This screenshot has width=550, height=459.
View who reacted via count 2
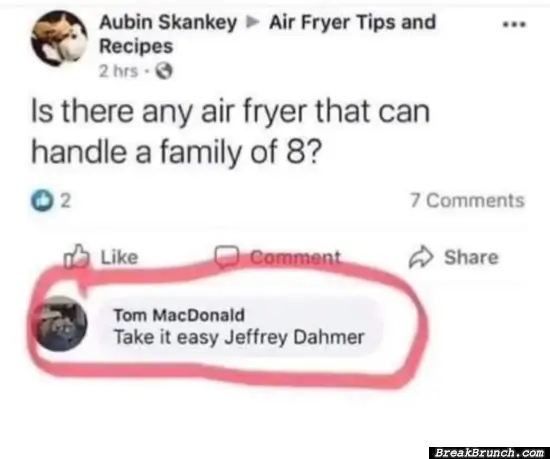tap(66, 201)
